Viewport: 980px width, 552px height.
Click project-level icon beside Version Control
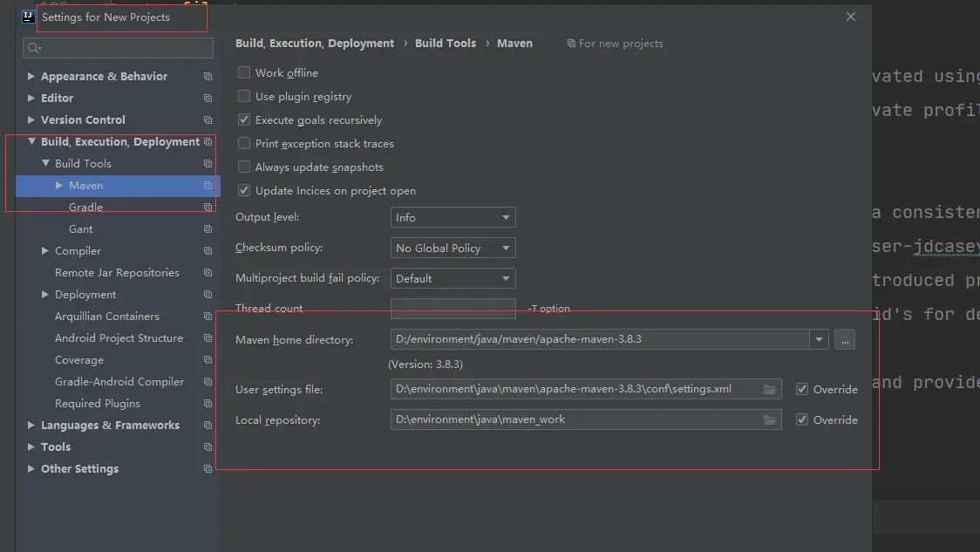point(208,120)
